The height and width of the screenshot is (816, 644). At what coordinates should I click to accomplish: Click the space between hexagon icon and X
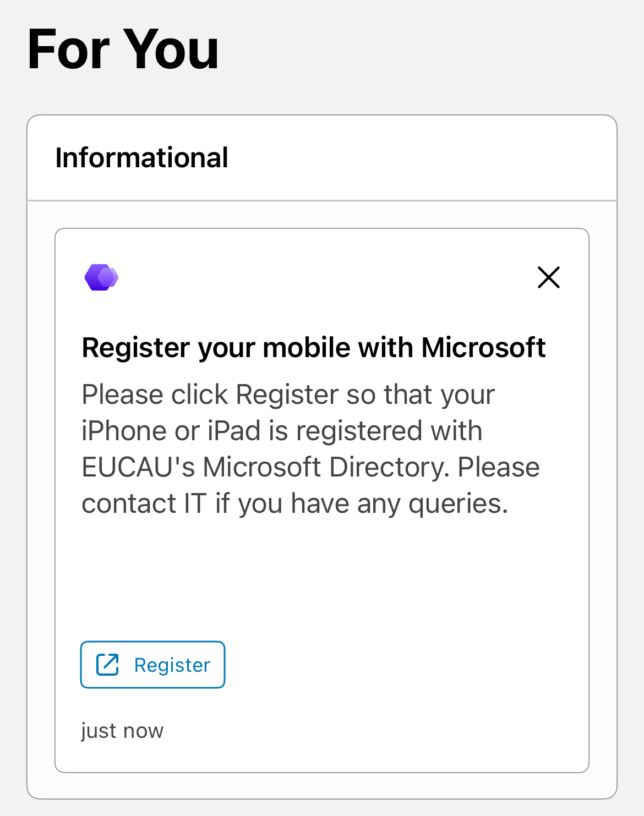tap(325, 277)
